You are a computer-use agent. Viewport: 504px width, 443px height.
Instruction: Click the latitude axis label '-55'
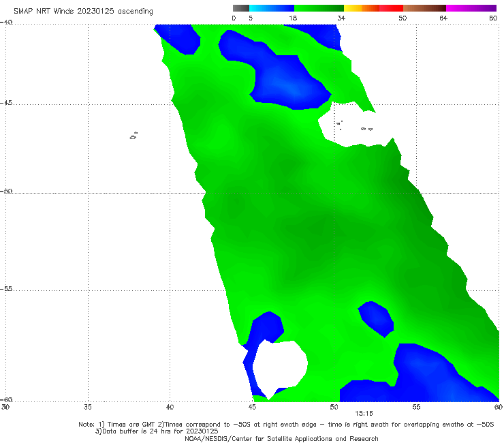(6, 288)
